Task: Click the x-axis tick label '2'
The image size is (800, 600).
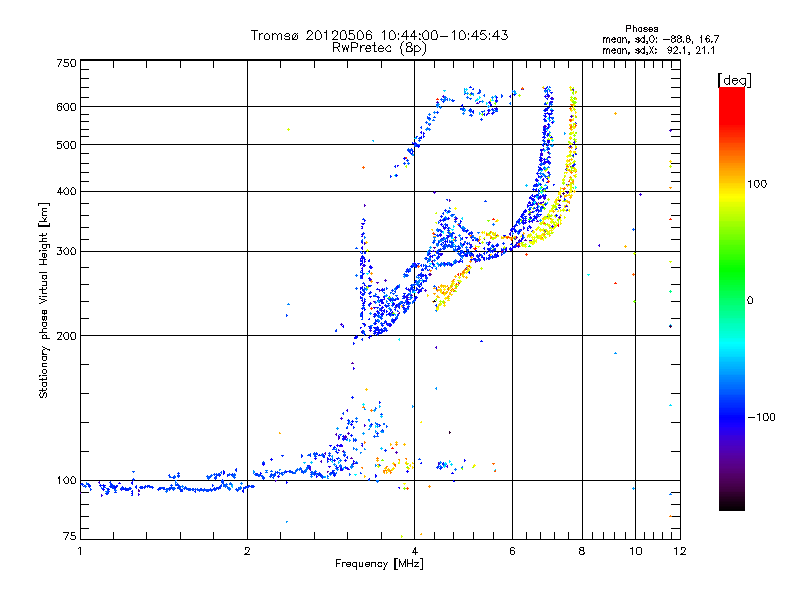Action: (x=247, y=551)
